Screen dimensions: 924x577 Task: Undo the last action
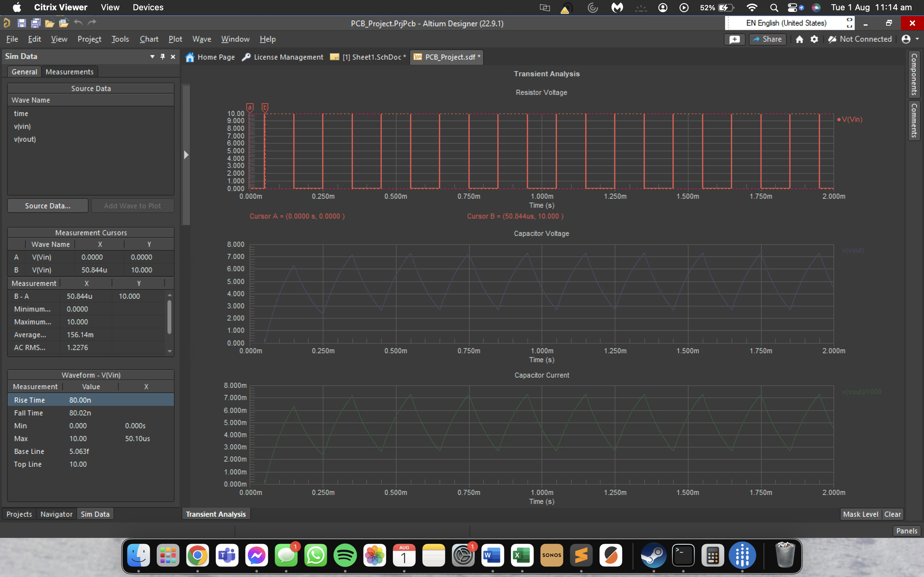[78, 23]
